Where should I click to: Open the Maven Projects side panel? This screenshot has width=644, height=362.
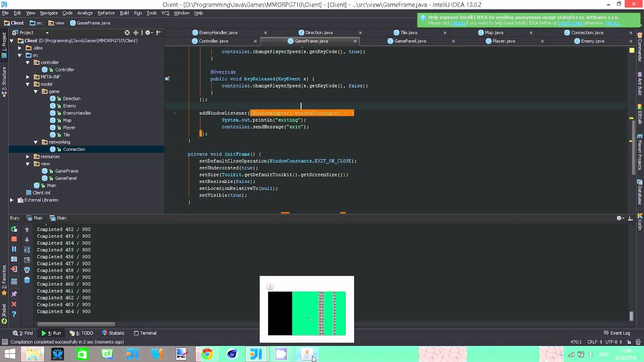(x=640, y=151)
